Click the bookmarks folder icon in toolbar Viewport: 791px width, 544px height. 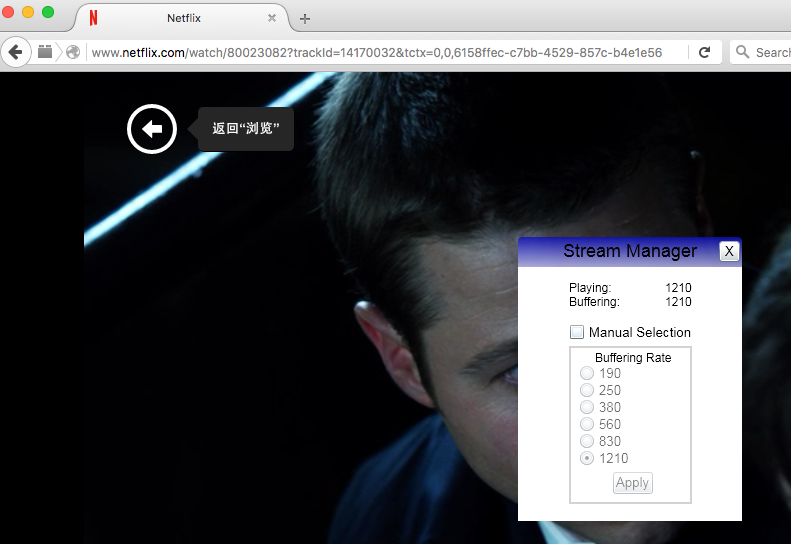[x=45, y=51]
